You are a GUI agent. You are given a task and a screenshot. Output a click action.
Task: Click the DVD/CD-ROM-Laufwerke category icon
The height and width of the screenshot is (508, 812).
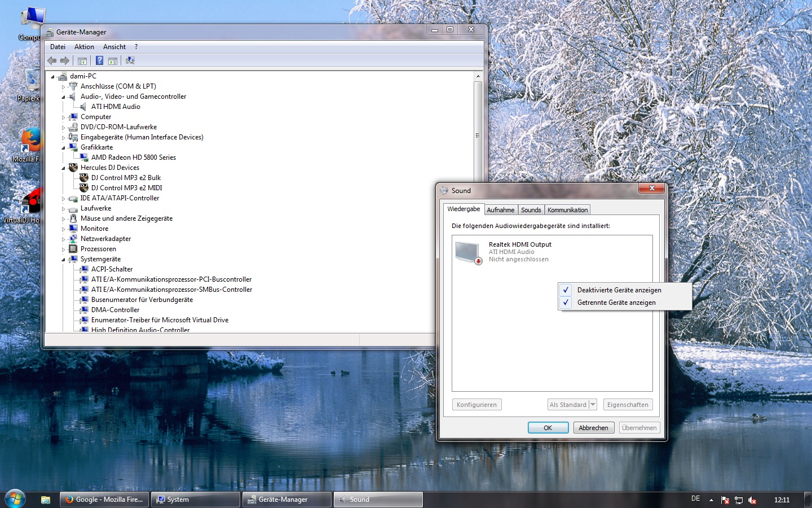(73, 127)
